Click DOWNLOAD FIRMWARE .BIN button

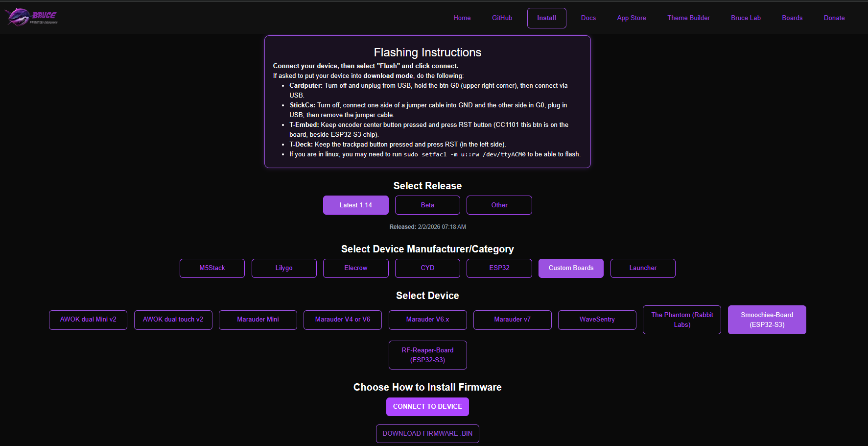click(x=427, y=434)
